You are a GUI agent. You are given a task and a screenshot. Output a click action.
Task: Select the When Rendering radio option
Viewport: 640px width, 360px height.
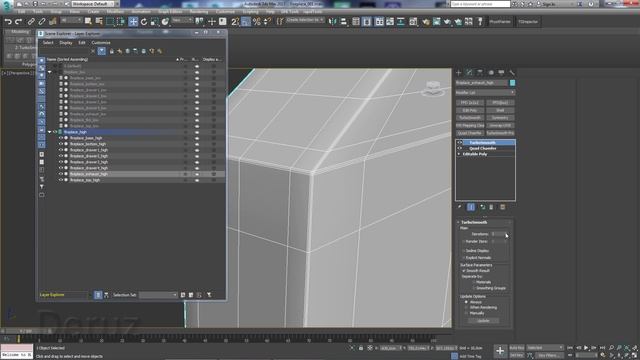coord(466,307)
